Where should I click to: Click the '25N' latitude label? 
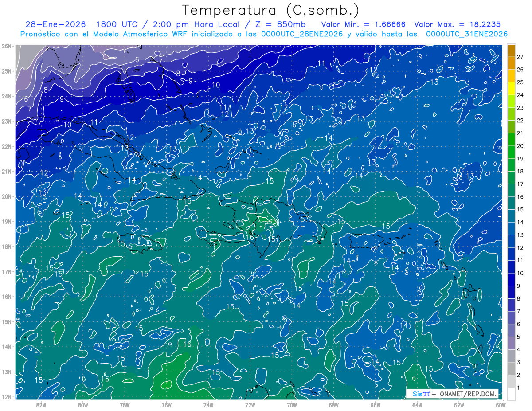(6, 71)
